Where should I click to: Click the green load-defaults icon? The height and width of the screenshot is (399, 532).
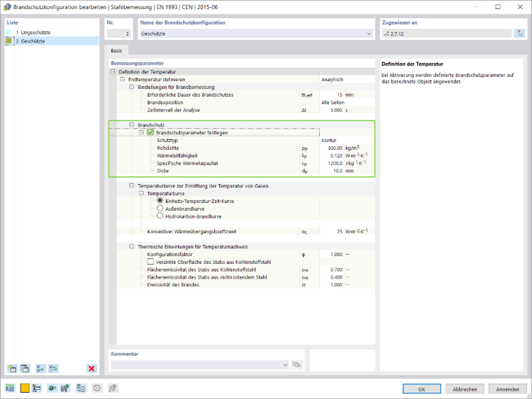click(52, 388)
